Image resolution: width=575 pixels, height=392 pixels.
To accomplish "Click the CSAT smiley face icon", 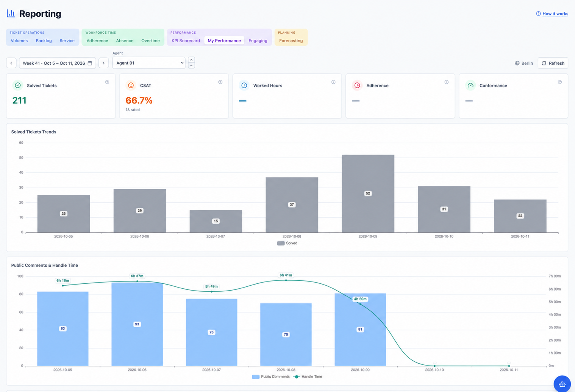I will [131, 86].
